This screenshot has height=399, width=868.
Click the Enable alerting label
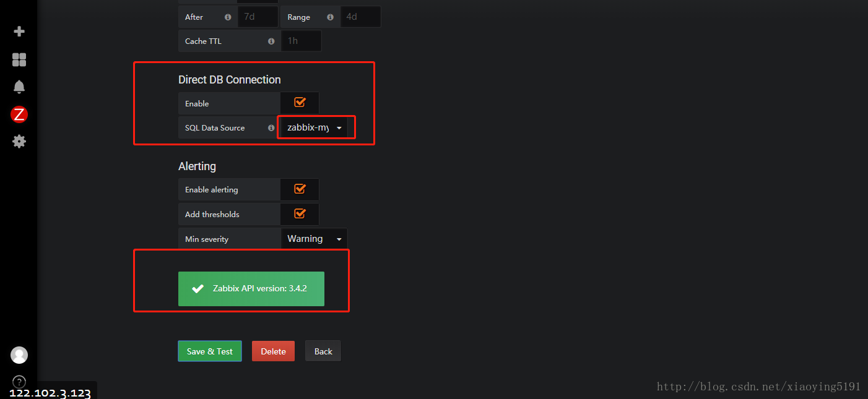[212, 189]
